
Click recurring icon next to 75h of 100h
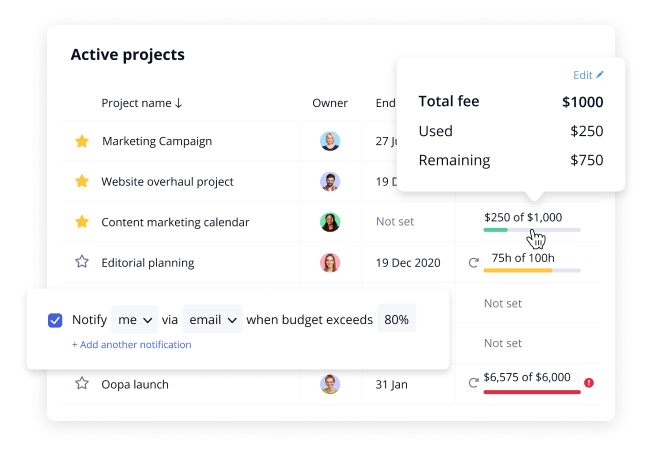tap(473, 263)
